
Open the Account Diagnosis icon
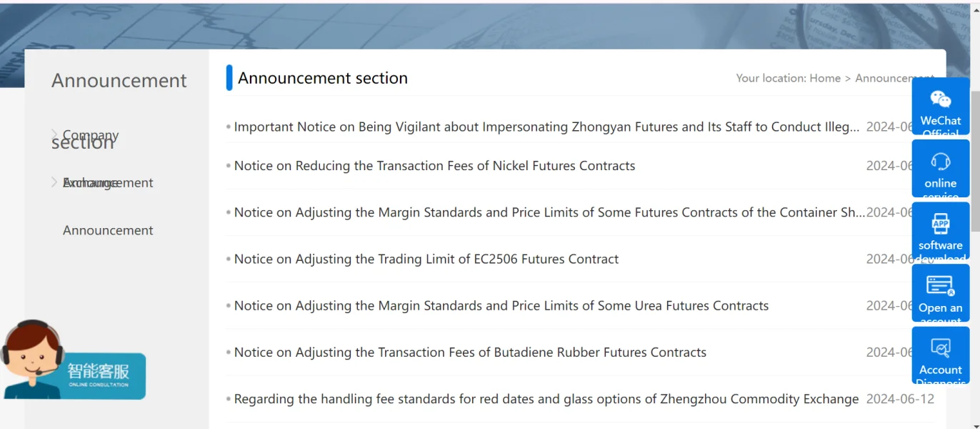[x=940, y=348]
